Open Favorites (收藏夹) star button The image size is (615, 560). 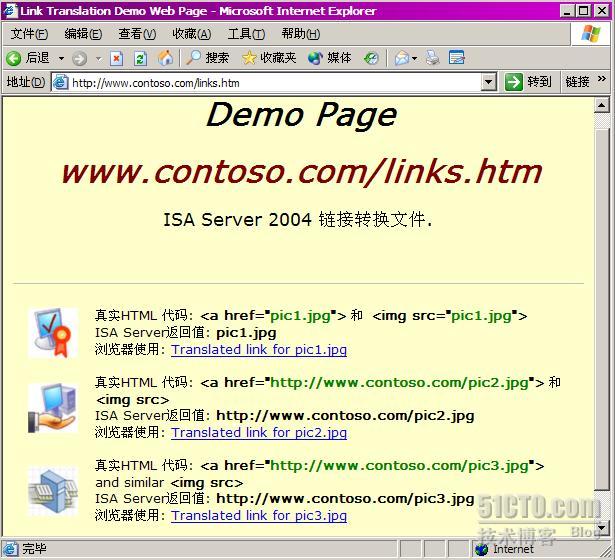pos(269,58)
